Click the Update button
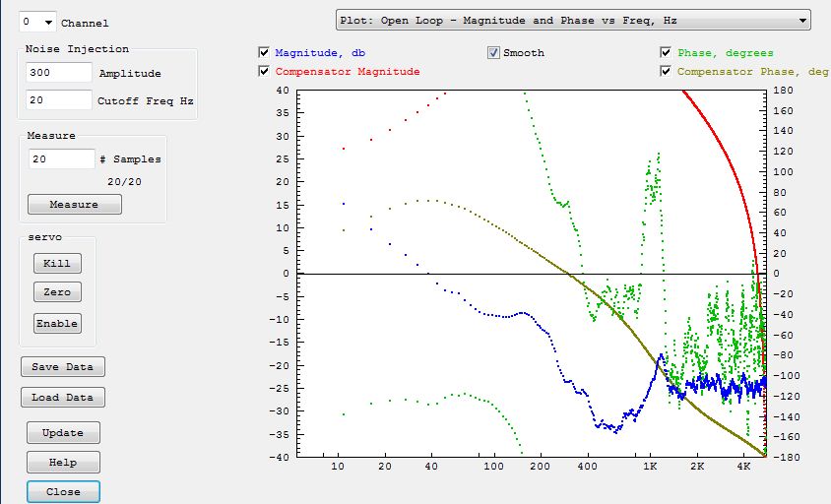 point(63,433)
